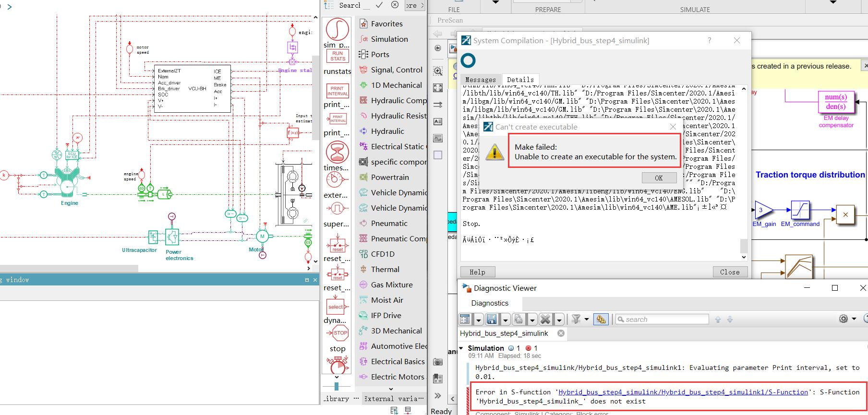
Task: Pick the supercomponent pulse icon
Action: click(338, 209)
